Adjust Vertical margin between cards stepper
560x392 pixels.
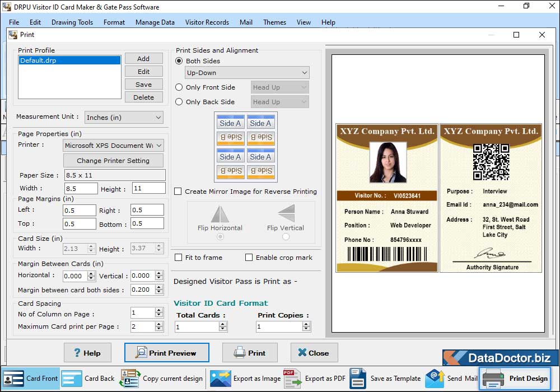pyautogui.click(x=159, y=276)
